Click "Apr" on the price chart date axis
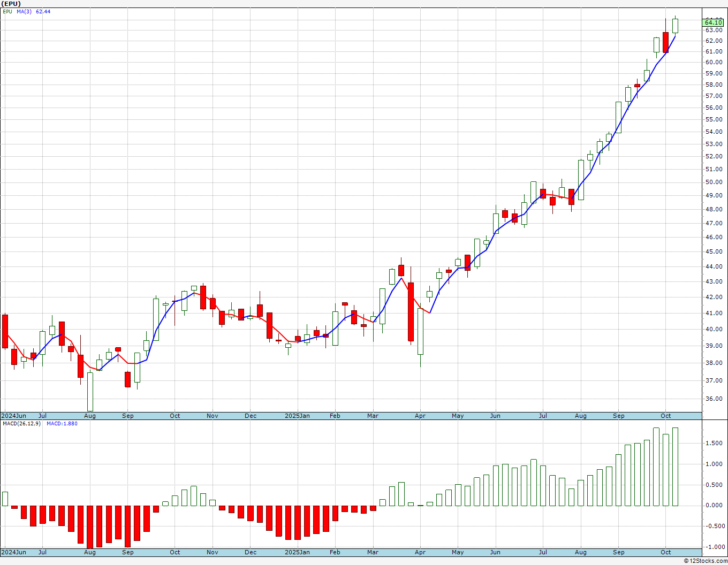The height and width of the screenshot is (565, 728). coord(420,416)
